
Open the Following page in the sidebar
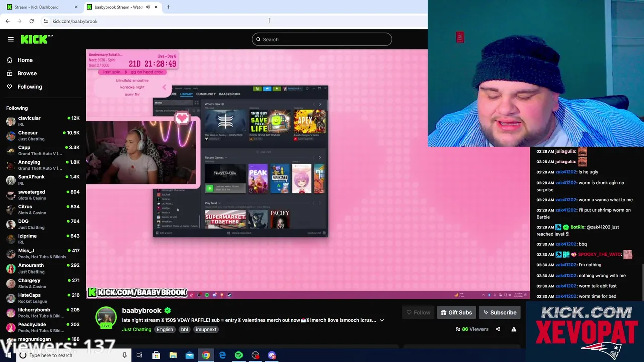[30, 87]
